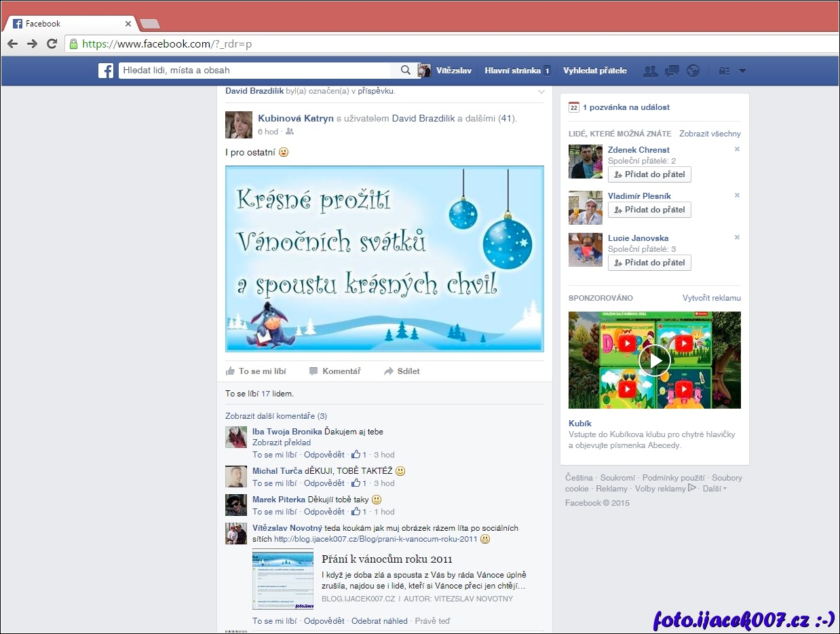Click the Facebook logo icon
Viewport: 840px width, 634px height.
point(106,71)
